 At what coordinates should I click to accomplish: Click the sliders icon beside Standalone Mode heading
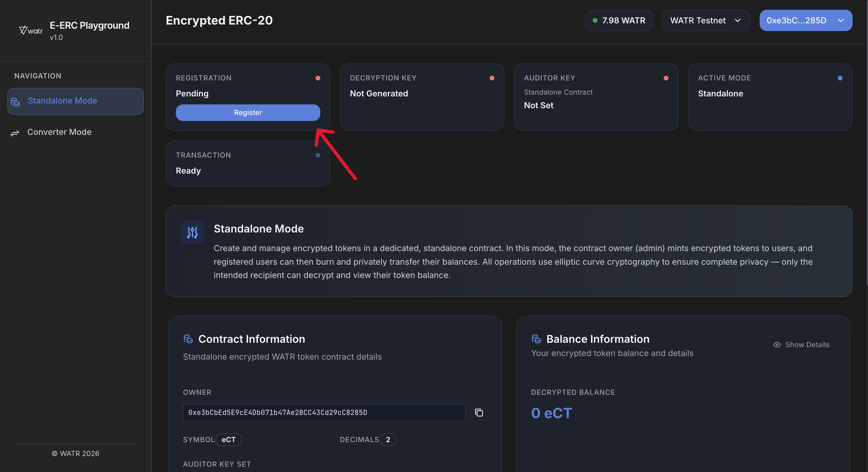(x=192, y=232)
